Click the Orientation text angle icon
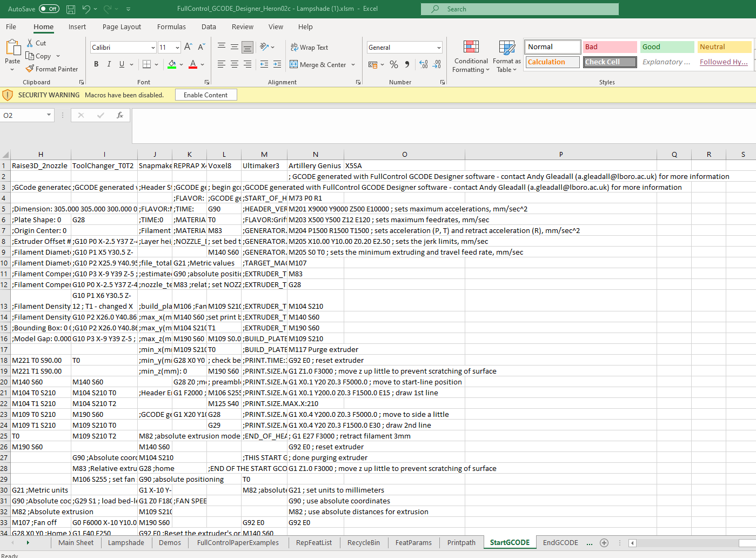Viewport: 756px width, 558px height. coord(264,47)
